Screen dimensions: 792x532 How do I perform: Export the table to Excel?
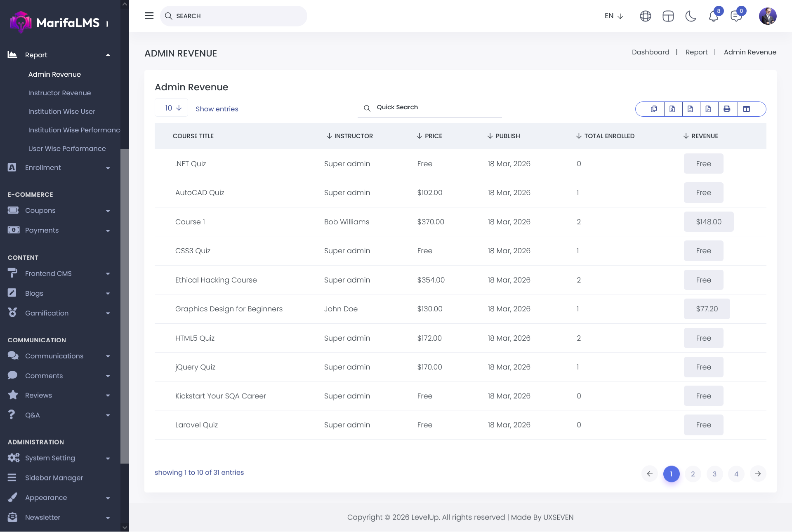tap(672, 109)
